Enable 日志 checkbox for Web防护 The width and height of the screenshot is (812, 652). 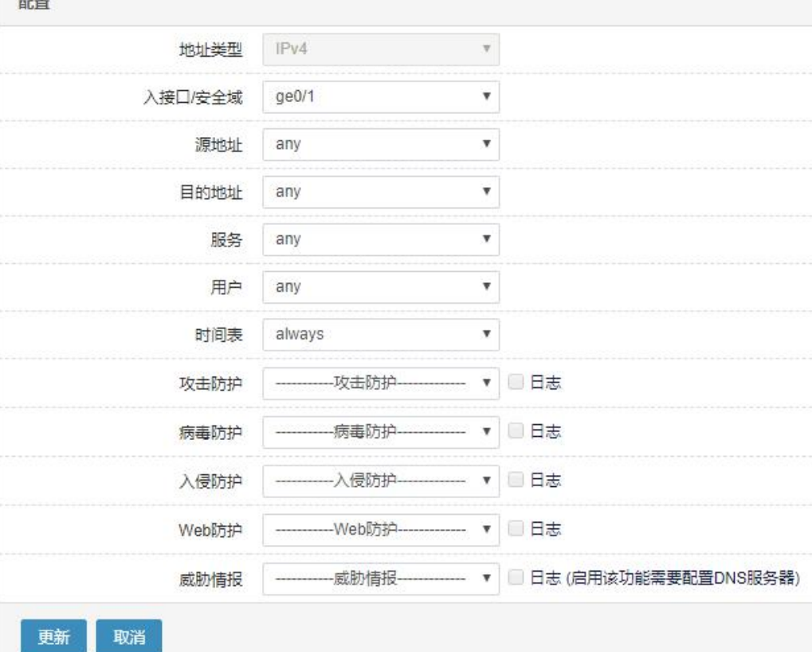coord(516,528)
